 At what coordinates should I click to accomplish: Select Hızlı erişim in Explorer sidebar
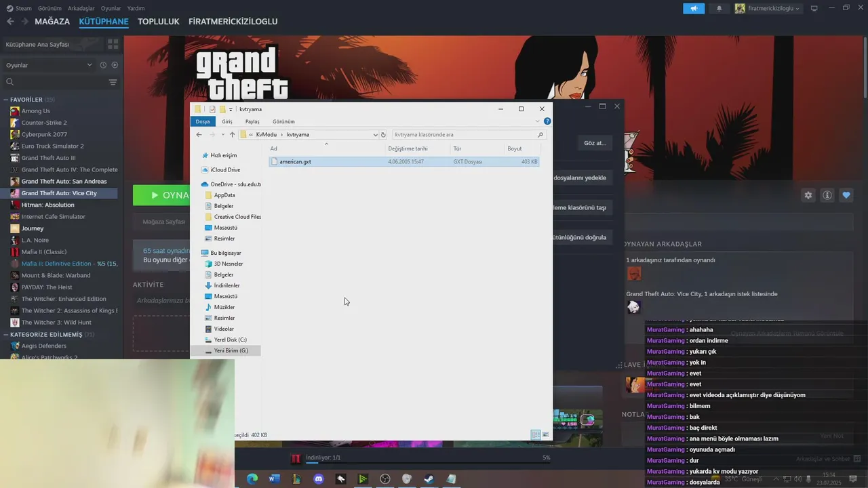coord(223,155)
